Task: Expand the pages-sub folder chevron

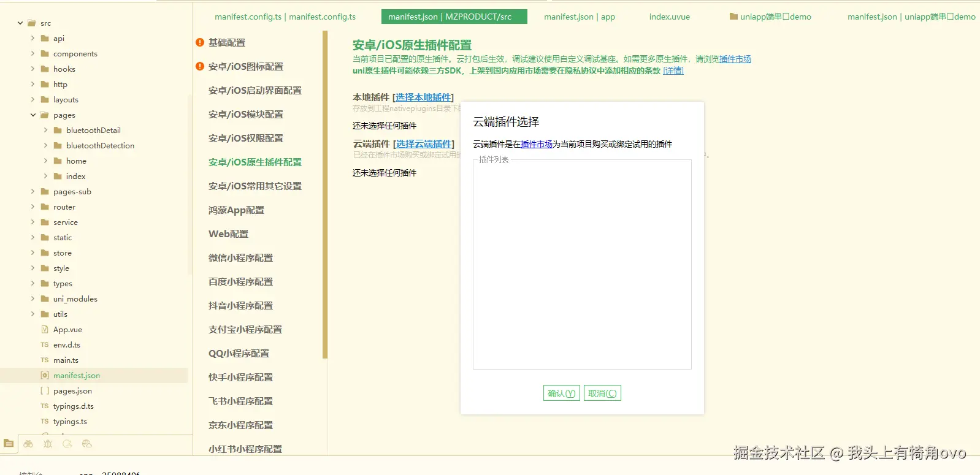Action: coord(33,191)
